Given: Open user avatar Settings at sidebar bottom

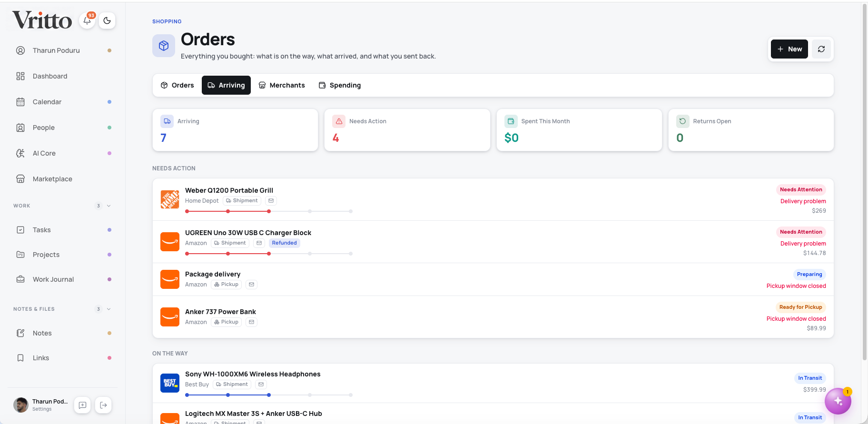Looking at the screenshot, I should pyautogui.click(x=41, y=405).
